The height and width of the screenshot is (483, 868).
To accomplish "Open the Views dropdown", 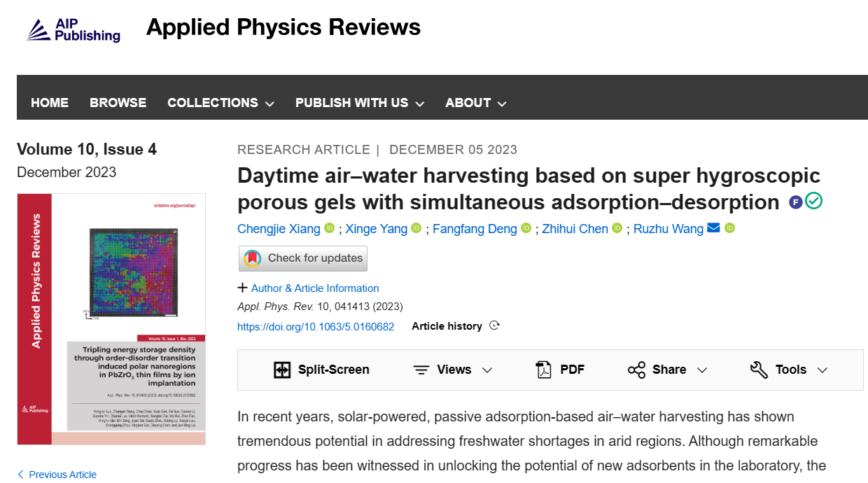I will tap(453, 370).
